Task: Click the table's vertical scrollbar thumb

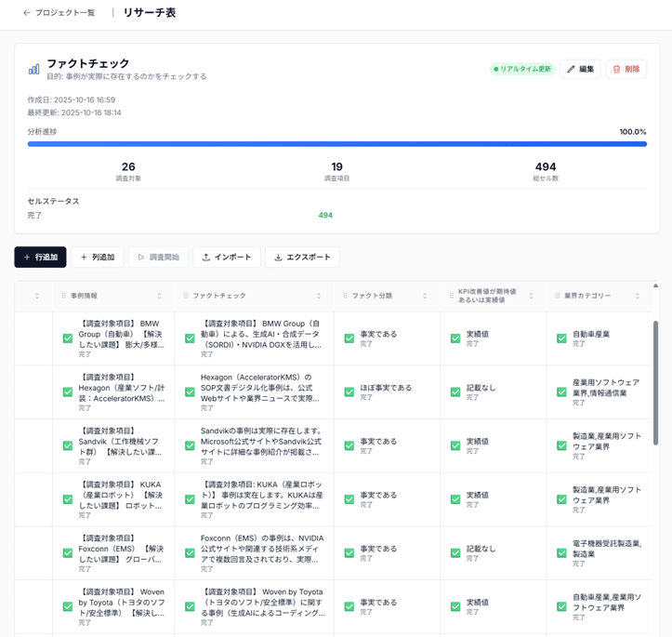Action: (655, 383)
